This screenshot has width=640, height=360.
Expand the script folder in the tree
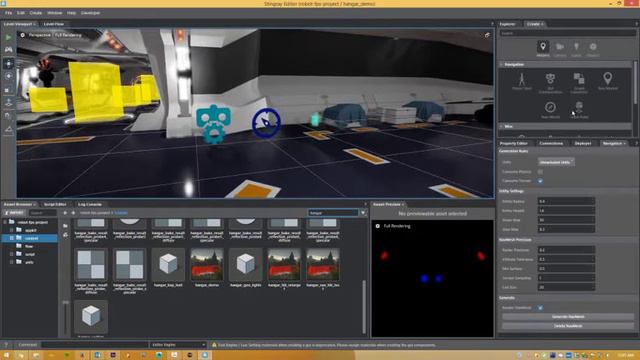point(11,254)
